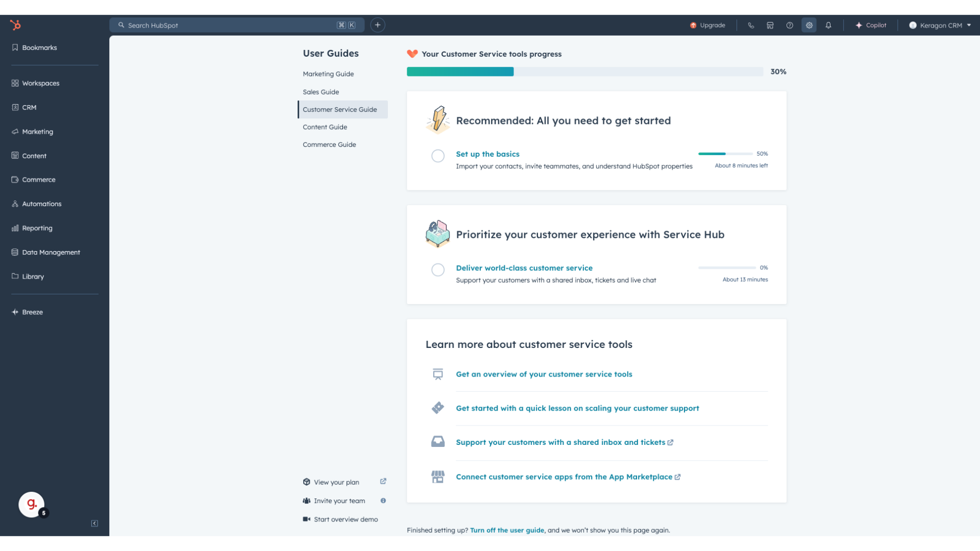
Task: Click the shared inbox tray icon
Action: point(438,441)
